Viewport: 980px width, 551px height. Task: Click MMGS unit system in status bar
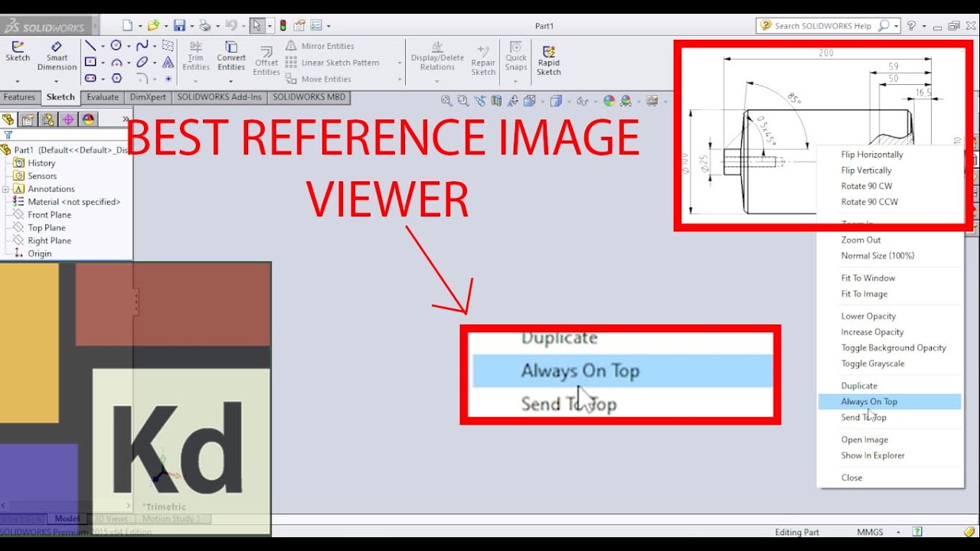pos(869,532)
